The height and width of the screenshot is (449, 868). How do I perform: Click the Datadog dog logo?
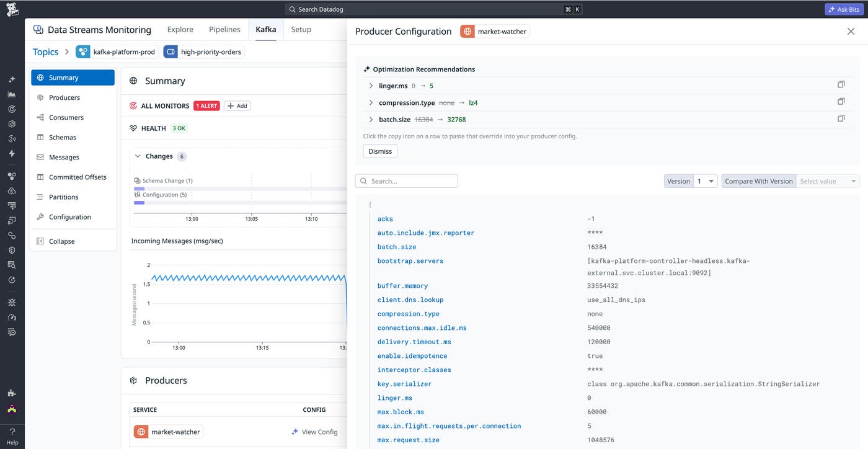[x=12, y=9]
